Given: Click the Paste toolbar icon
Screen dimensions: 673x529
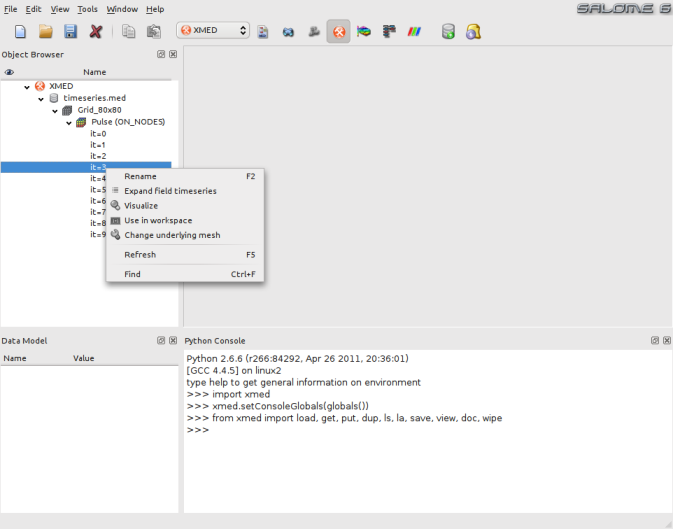Looking at the screenshot, I should coord(154,31).
